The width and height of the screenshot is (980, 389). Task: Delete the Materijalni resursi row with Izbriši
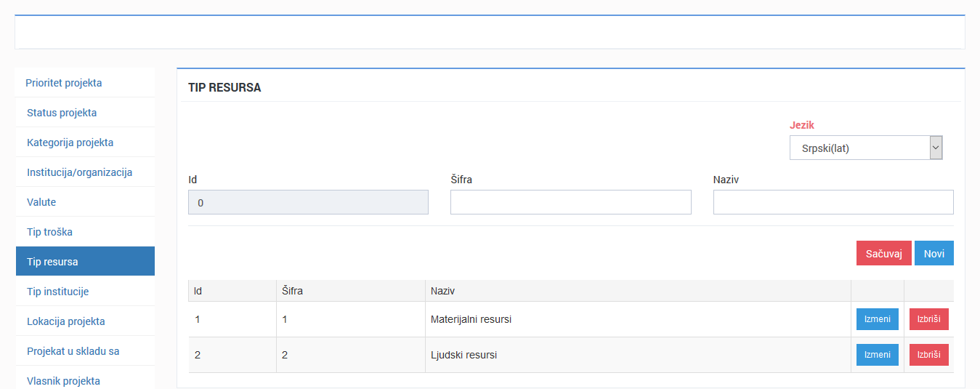pos(928,319)
